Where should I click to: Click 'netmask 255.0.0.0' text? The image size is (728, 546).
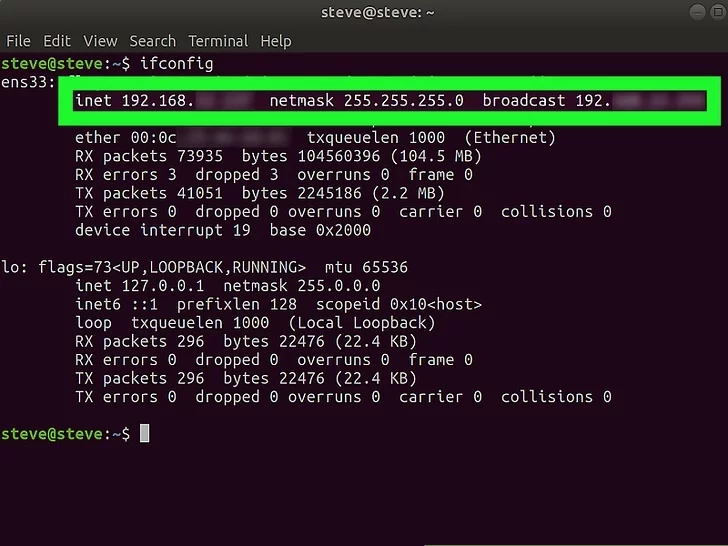click(x=302, y=286)
